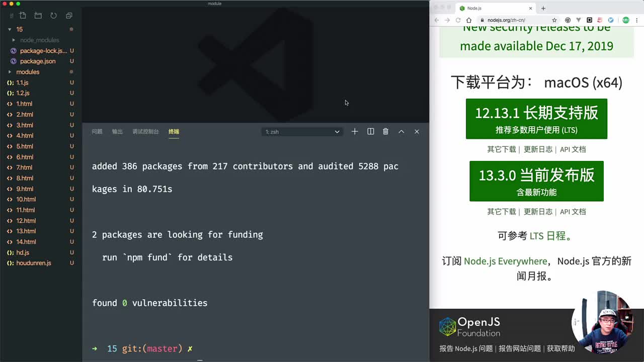Open package-lock.json in explorer
Image resolution: width=644 pixels, height=362 pixels.
pos(41,51)
